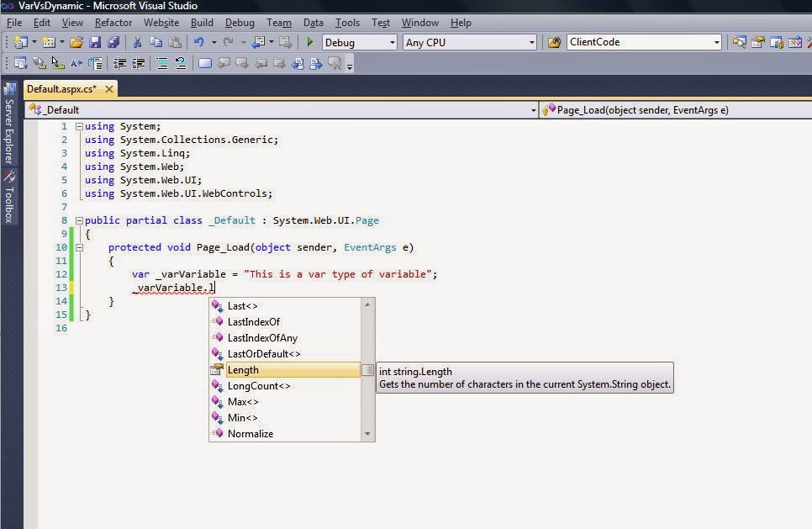Open the Refactor menu
This screenshot has height=529, width=812.
tap(113, 23)
